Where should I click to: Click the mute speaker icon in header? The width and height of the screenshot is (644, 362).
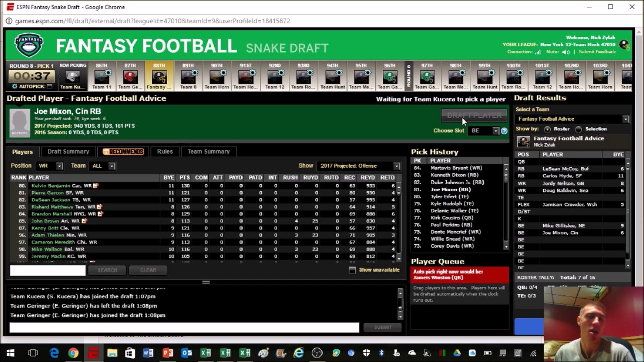(x=566, y=52)
